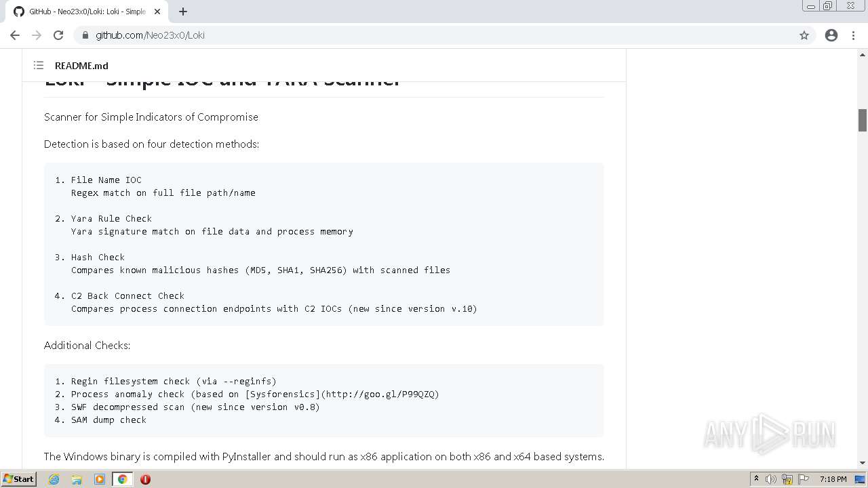Go back to the previous page
Image resolution: width=868 pixels, height=488 pixels.
pos(15,35)
